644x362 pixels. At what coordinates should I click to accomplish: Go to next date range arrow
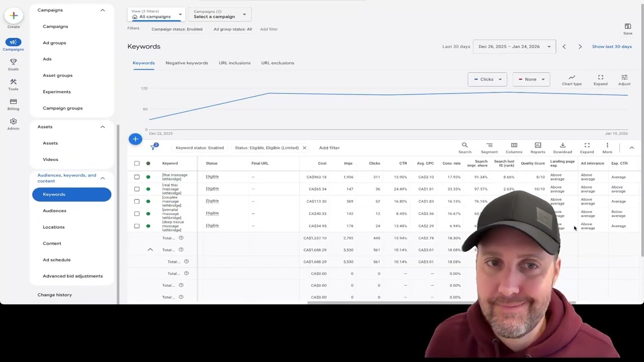pos(580,47)
